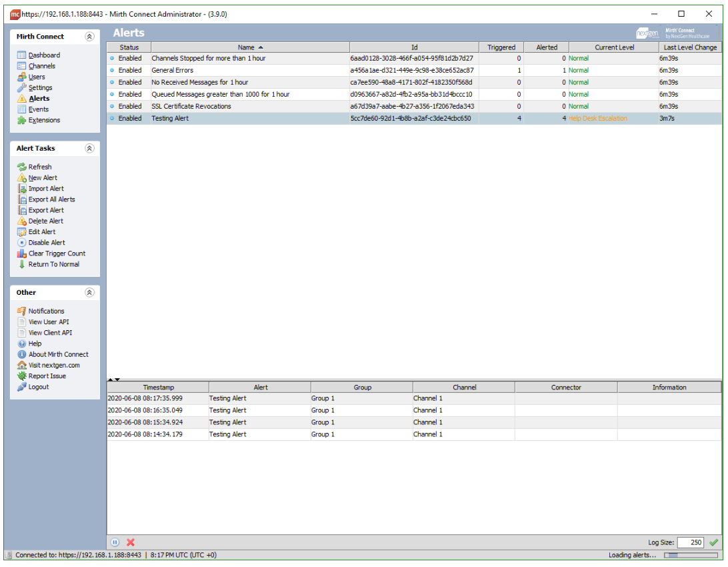728x567 pixels.
Task: Click the Information column header
Action: point(669,388)
